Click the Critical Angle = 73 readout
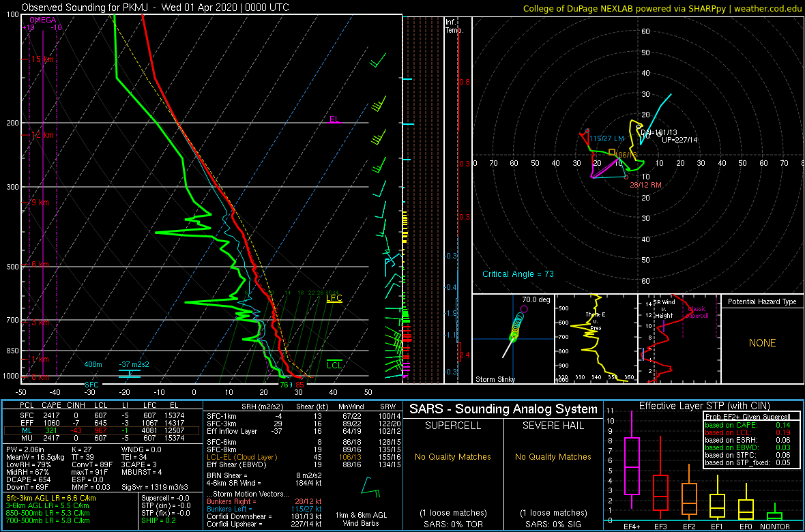805x532 pixels. (518, 274)
